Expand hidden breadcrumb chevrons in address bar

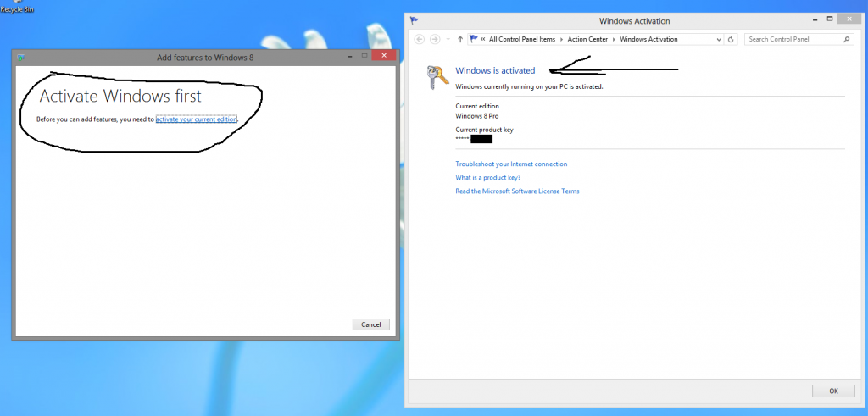tap(483, 39)
